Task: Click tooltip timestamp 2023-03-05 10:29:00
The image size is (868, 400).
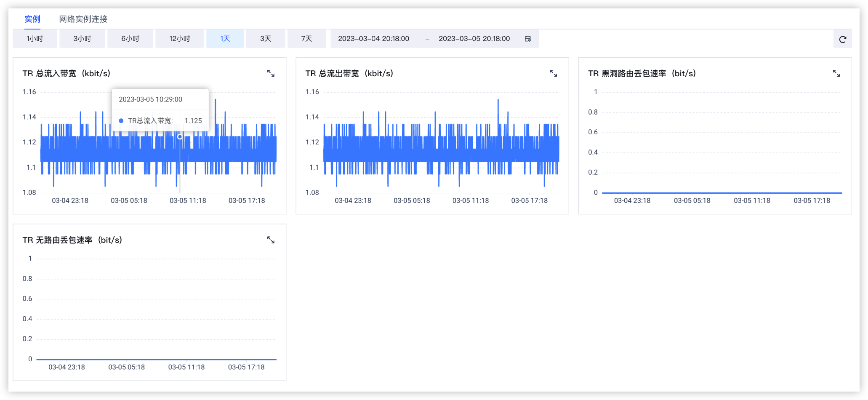Action: [150, 99]
